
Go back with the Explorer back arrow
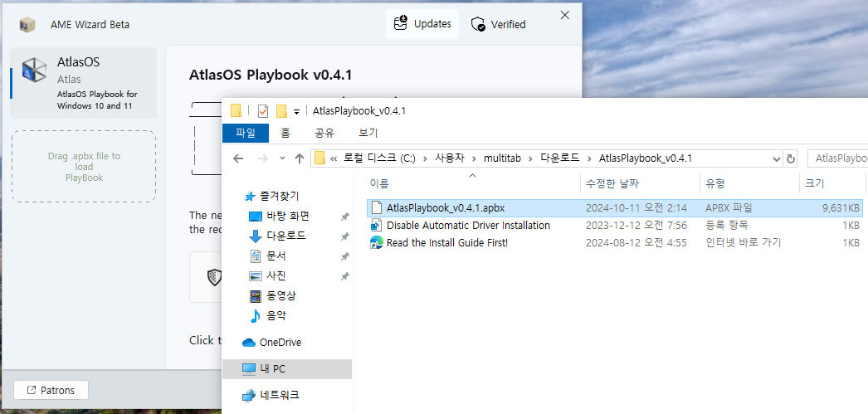[x=238, y=158]
